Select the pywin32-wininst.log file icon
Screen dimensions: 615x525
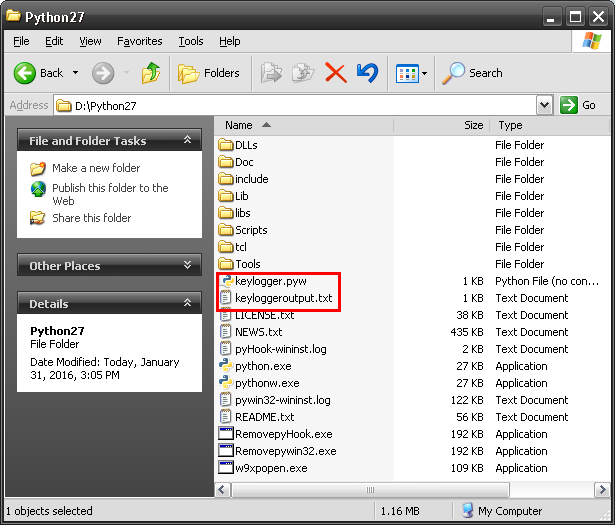tap(226, 400)
